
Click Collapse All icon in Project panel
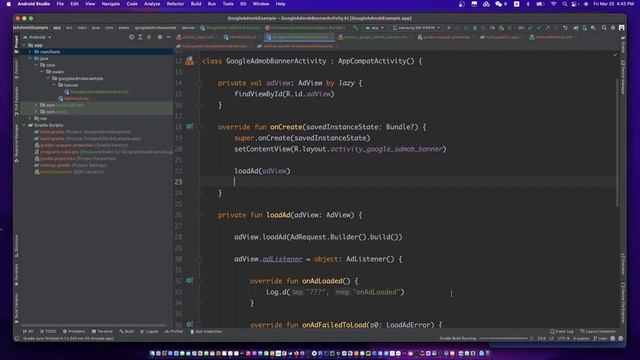click(x=149, y=37)
